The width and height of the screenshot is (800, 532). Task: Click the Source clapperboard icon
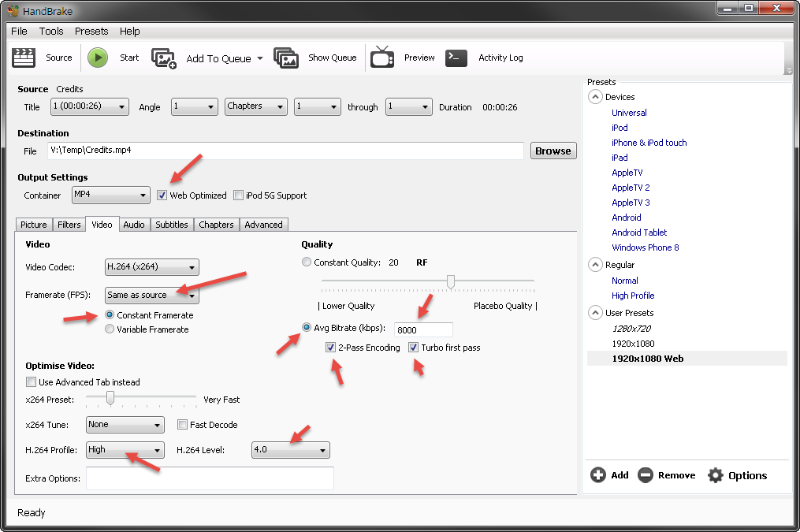24,58
